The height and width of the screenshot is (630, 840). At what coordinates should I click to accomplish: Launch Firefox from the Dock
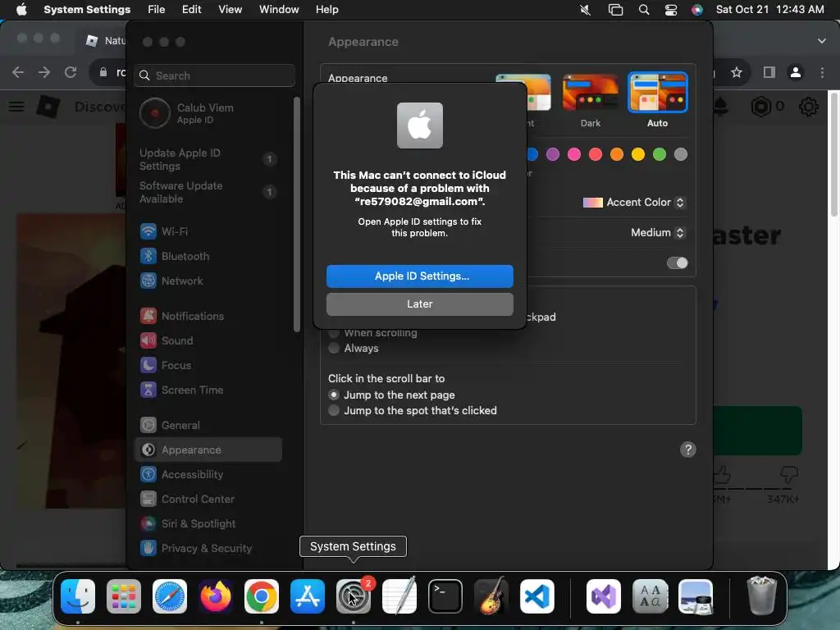click(216, 596)
